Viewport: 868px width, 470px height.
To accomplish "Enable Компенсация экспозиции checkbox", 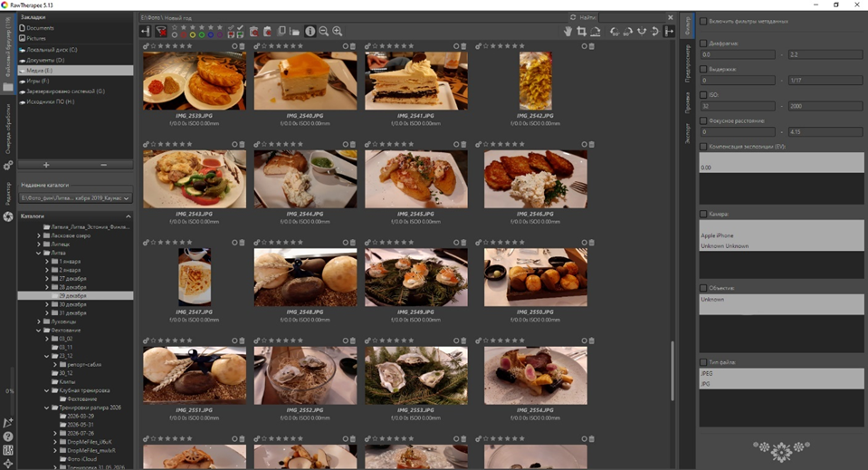I will (703, 147).
